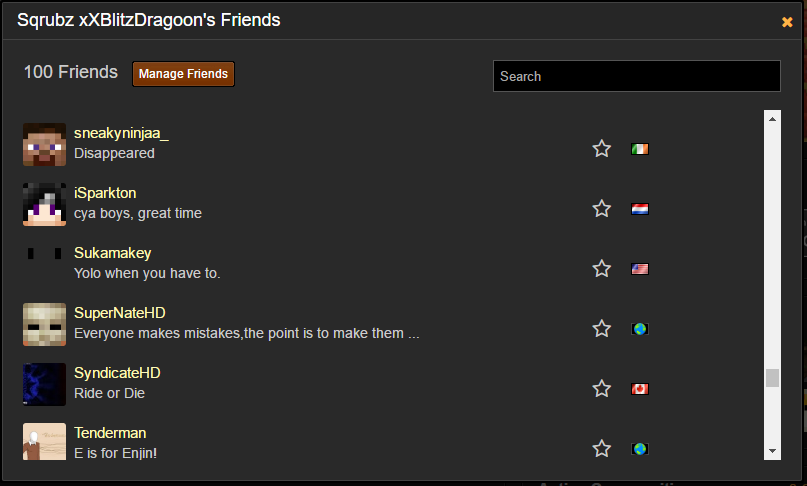
Task: Toggle the favorite star for SuperNateHD
Action: click(601, 328)
